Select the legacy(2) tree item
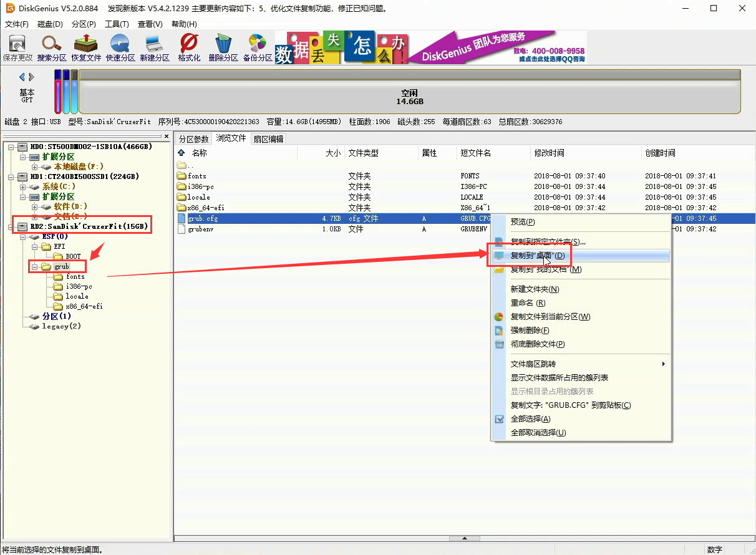Viewport: 756px width, 555px height. click(x=61, y=326)
